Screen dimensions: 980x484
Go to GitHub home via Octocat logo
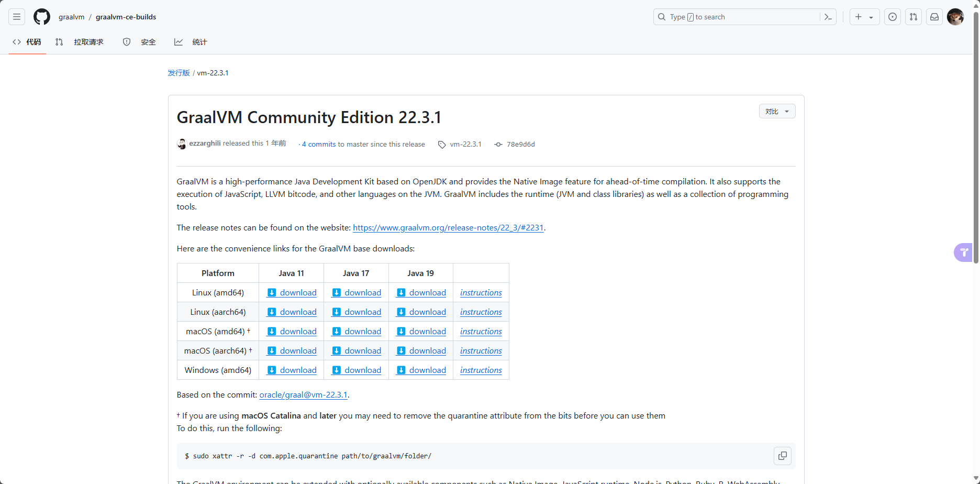pyautogui.click(x=42, y=17)
